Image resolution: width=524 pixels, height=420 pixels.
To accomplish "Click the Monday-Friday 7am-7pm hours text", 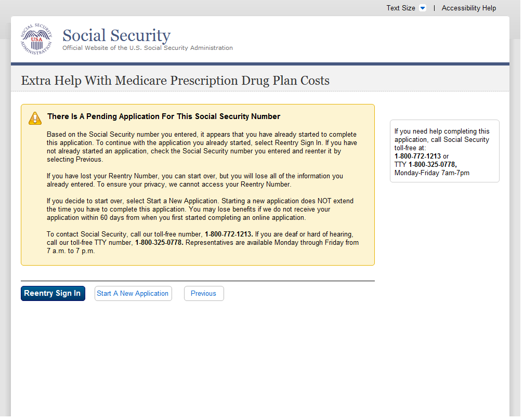I will click(431, 173).
